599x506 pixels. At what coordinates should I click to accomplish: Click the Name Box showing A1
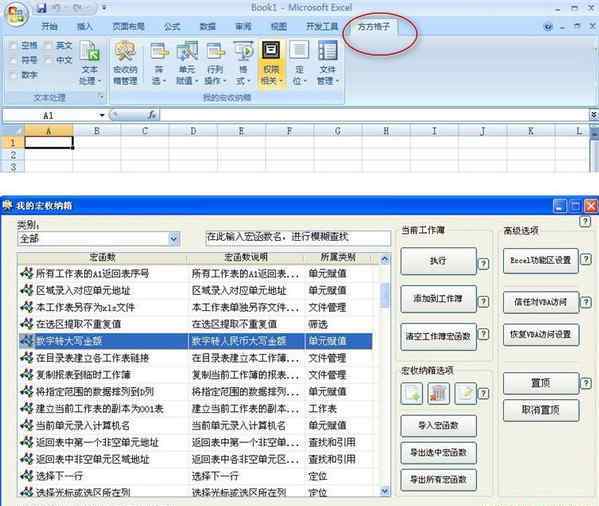[x=50, y=115]
